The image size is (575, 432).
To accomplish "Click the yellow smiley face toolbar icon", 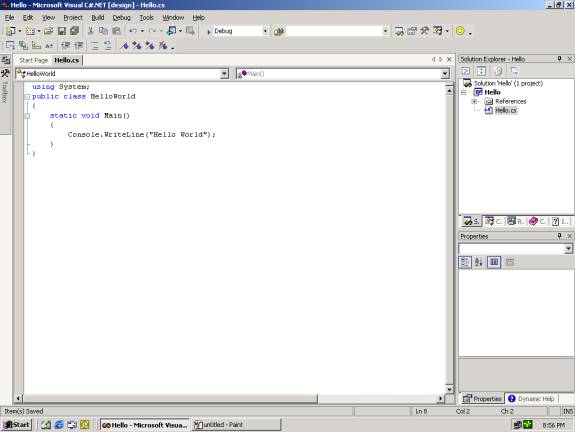I will coord(460,31).
